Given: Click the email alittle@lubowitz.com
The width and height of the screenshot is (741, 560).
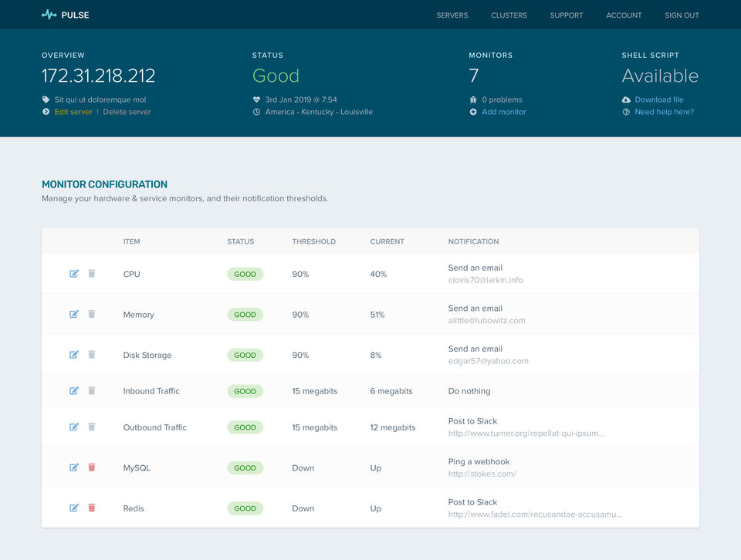Looking at the screenshot, I should (x=487, y=321).
